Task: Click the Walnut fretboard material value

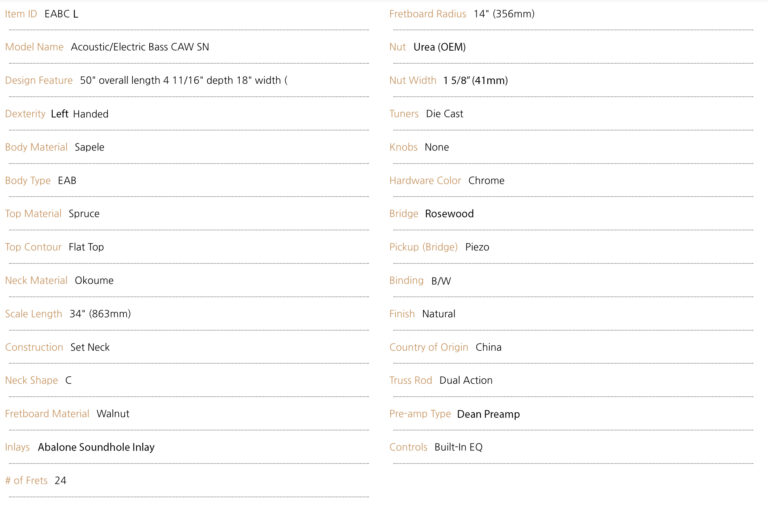Action: 113,414
